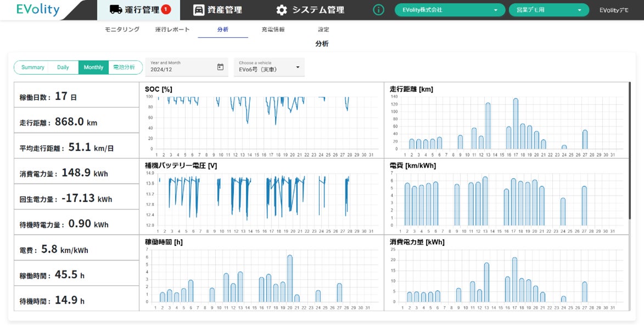Click the EVolityデモ user name
The width and height of the screenshot is (644, 332).
tap(614, 10)
